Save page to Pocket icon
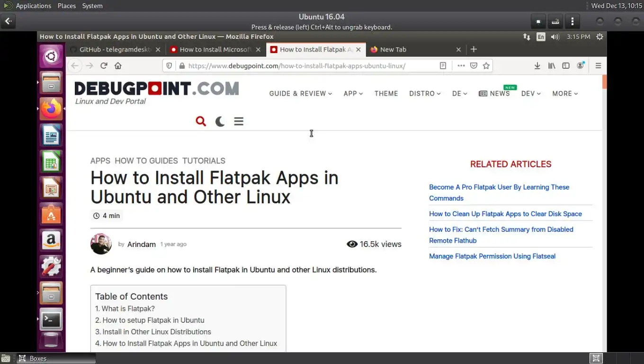The height and width of the screenshot is (364, 644). [x=474, y=66]
